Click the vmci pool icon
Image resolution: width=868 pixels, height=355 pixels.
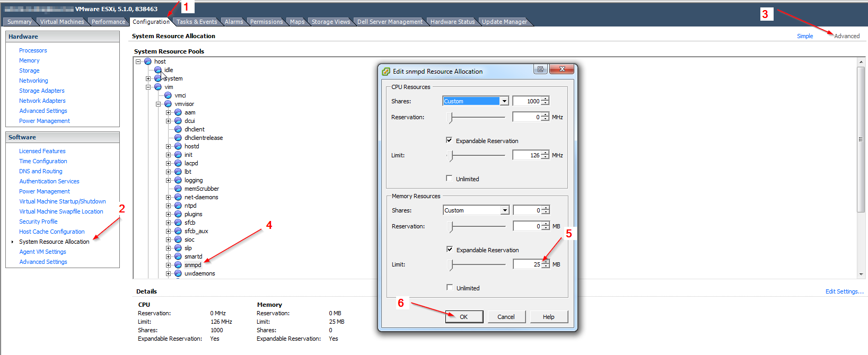click(168, 95)
